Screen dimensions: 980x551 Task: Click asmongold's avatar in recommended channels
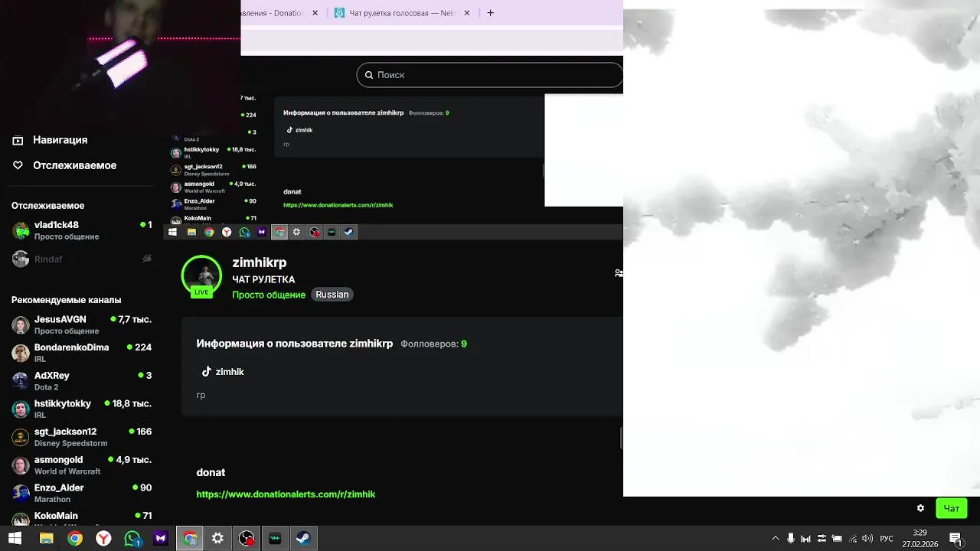[21, 465]
